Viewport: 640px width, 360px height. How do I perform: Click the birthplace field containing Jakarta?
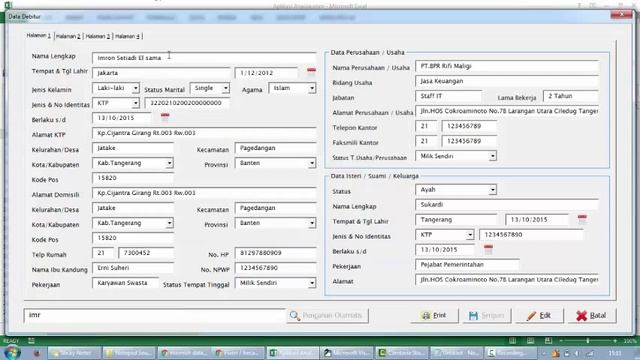[x=162, y=73]
